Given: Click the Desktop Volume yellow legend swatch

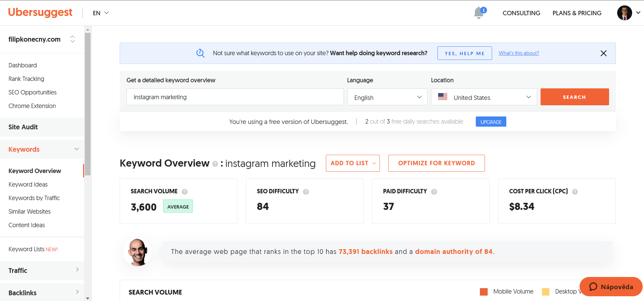Looking at the screenshot, I should (546, 292).
